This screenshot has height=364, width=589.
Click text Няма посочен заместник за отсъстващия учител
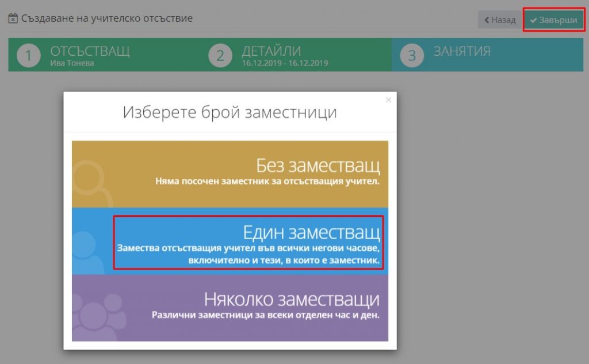[x=267, y=182]
